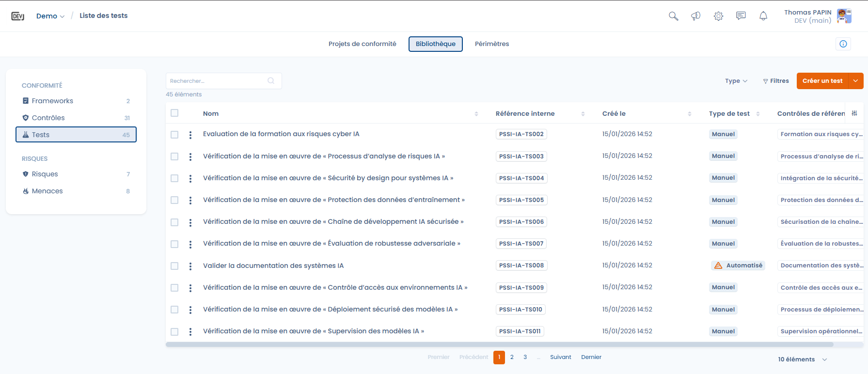
Task: Check the box for Valider la documentation row
Action: pos(174,266)
